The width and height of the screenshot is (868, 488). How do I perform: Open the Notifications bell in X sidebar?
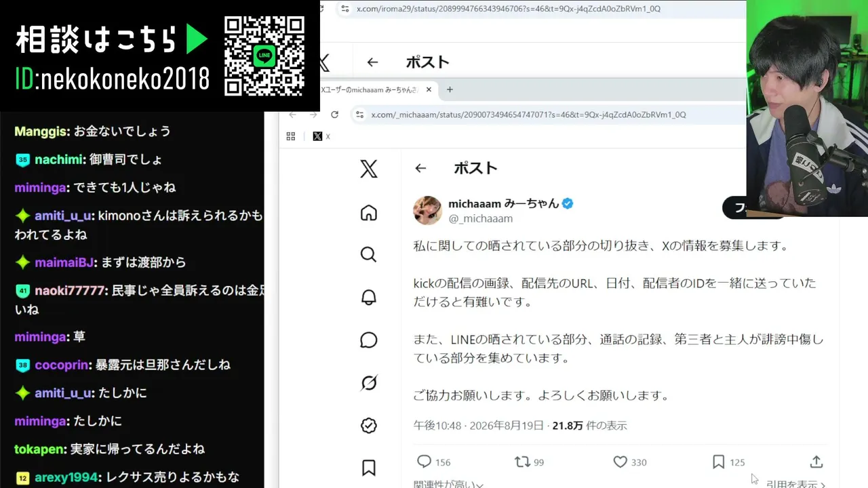[x=369, y=298]
